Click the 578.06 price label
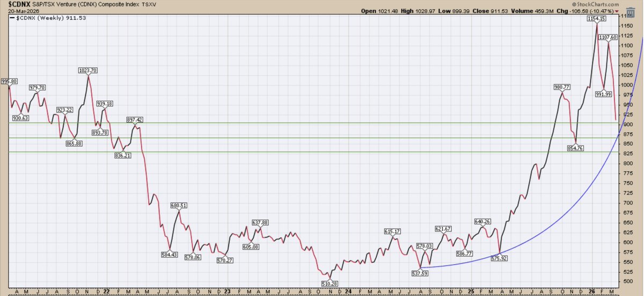The height and width of the screenshot is (296, 644). (193, 257)
